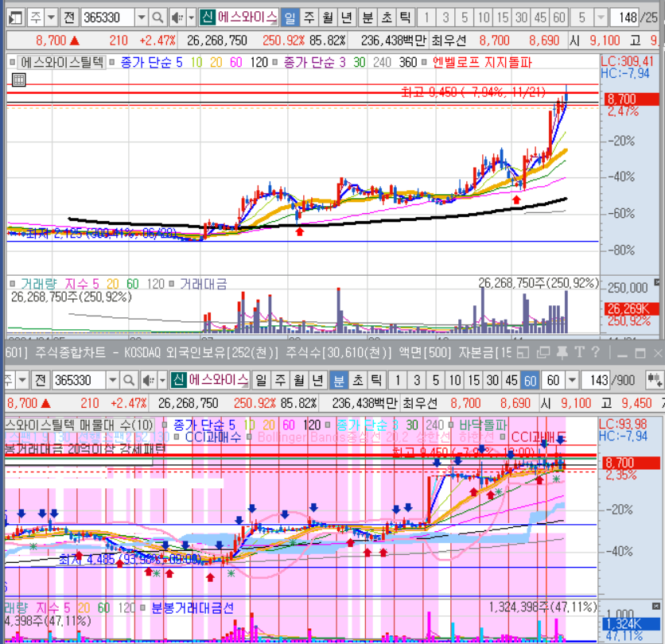Click red volume tag 26,269K on top chart axis
Screen dimensions: 665x644
pos(631,308)
